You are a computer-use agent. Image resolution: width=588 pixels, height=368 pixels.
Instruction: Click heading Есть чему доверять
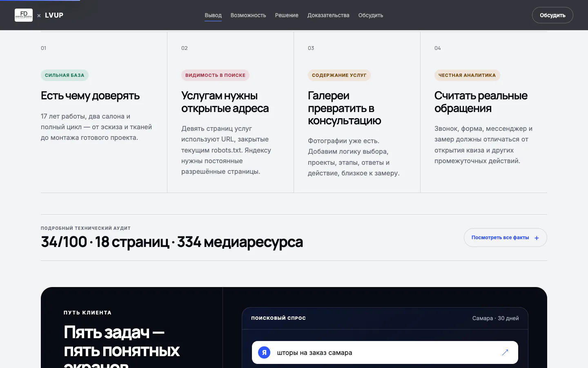(90, 96)
